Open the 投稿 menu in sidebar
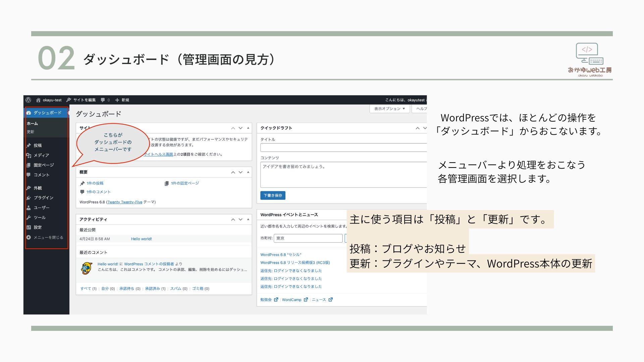This screenshot has height=362, width=644. click(38, 145)
